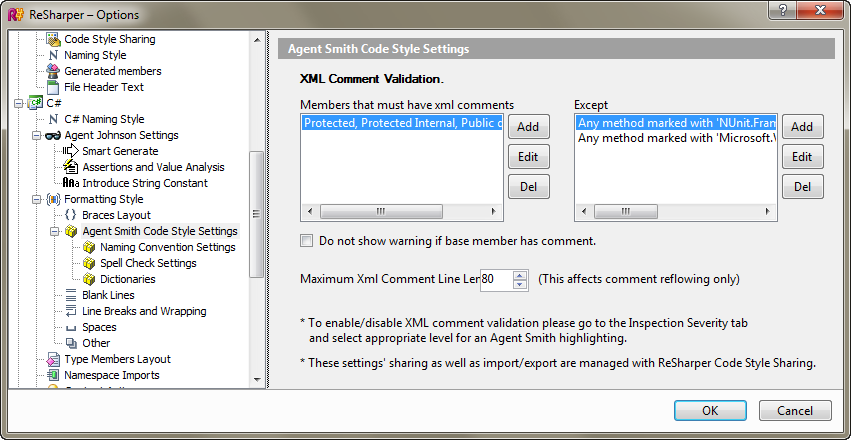The width and height of the screenshot is (851, 440).
Task: Click the Line Breaks and Wrapping icon
Action: tap(71, 311)
